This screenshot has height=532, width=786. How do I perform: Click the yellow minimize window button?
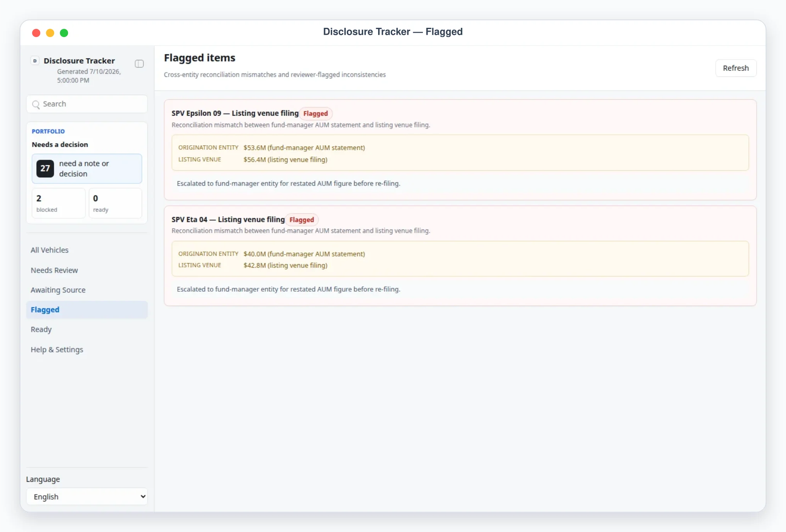pos(50,33)
